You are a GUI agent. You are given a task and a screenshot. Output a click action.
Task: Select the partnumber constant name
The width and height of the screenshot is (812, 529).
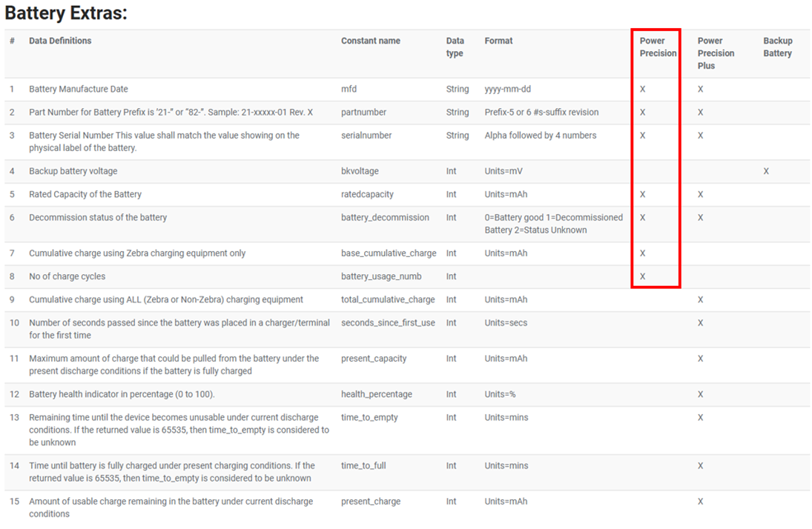[x=363, y=112]
